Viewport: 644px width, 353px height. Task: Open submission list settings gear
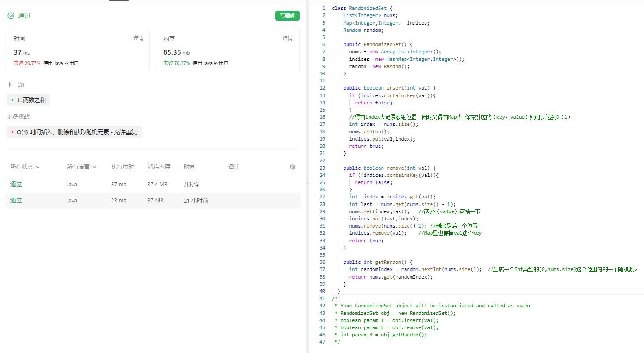pyautogui.click(x=292, y=167)
